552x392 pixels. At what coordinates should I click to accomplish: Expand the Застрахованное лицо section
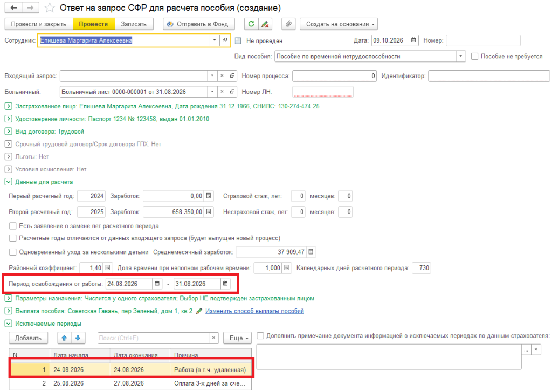(9, 106)
